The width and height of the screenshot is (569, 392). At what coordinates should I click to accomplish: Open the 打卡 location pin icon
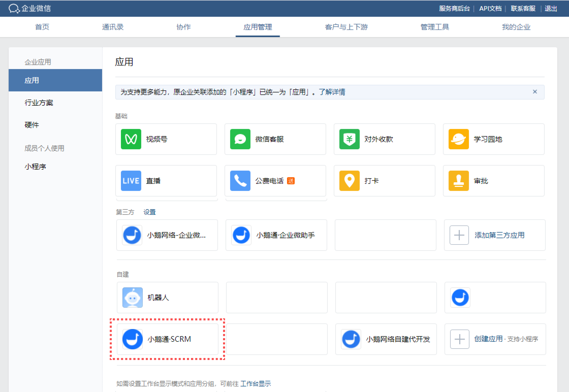click(350, 181)
